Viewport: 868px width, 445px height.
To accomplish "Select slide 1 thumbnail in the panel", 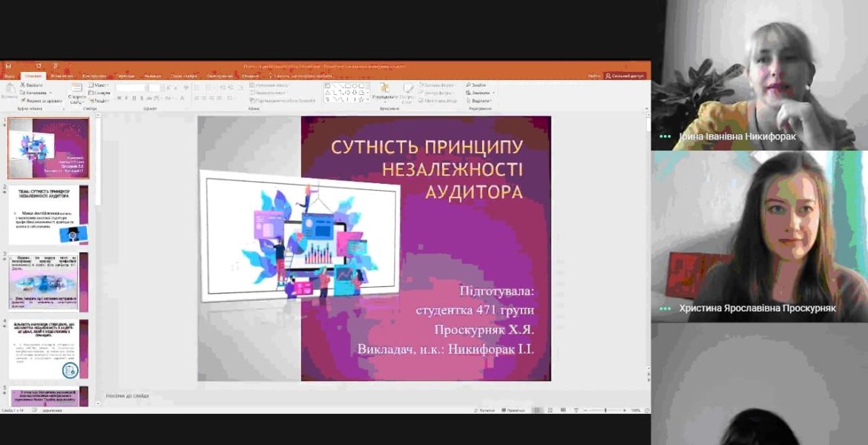I will click(x=48, y=148).
